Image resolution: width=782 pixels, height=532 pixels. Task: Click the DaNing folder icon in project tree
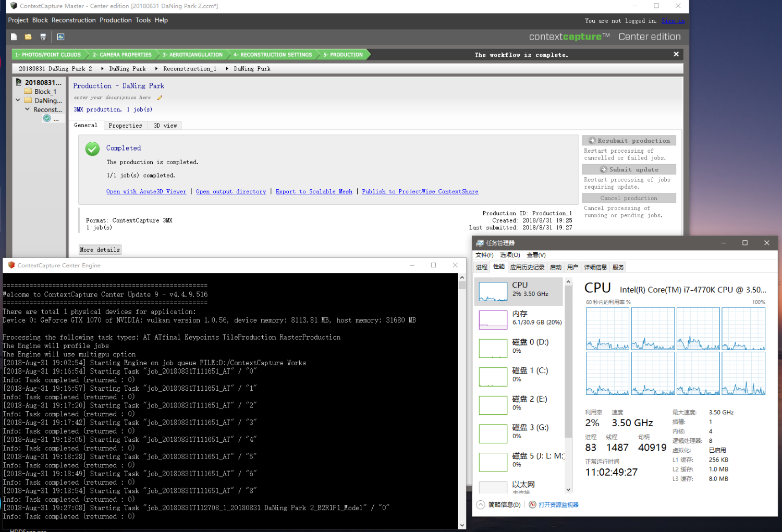tap(28, 100)
